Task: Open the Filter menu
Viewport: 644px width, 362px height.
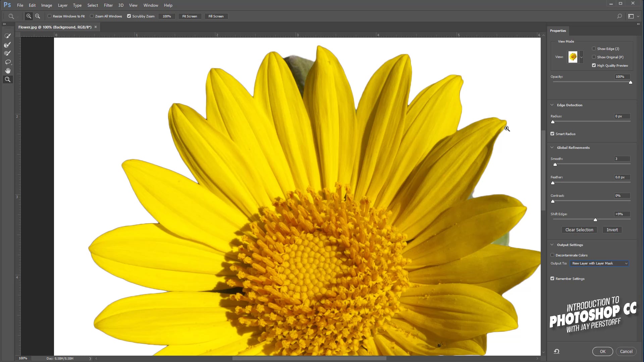Action: point(108,5)
